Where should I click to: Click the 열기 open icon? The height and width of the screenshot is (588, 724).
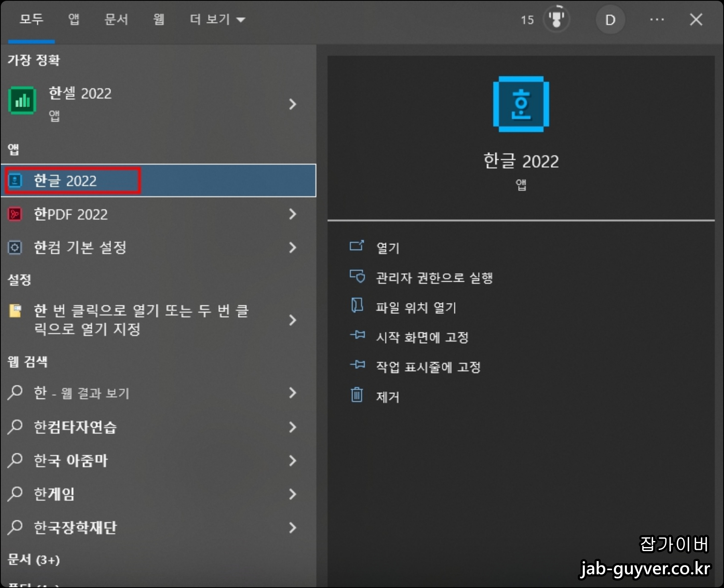pyautogui.click(x=357, y=246)
